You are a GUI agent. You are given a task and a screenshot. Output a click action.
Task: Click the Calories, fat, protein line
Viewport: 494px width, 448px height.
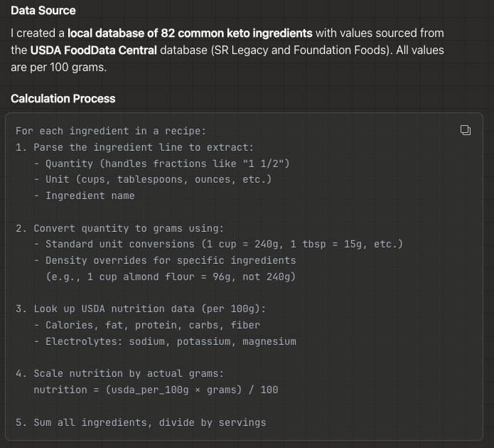pos(152,325)
